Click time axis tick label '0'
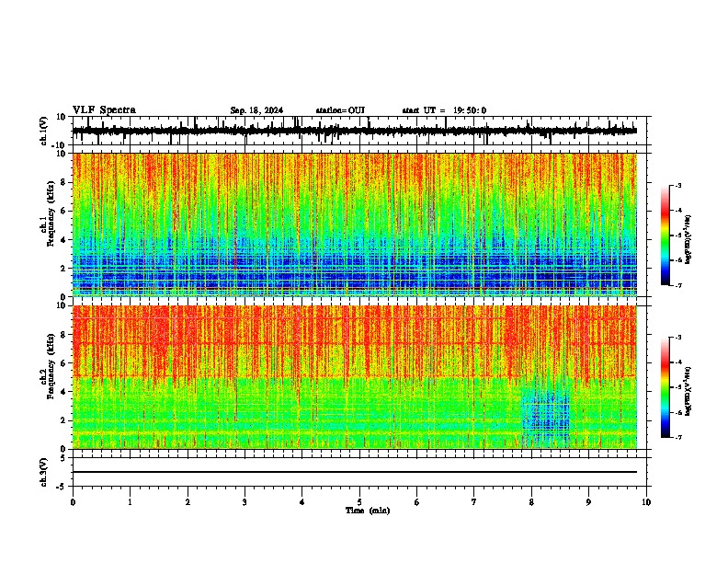The image size is (728, 563). coord(73,502)
